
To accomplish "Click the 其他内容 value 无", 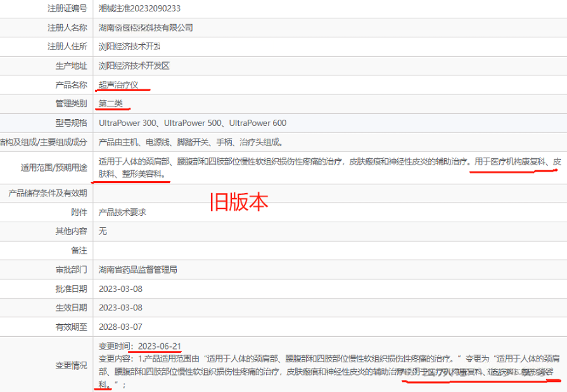I will 103,231.
